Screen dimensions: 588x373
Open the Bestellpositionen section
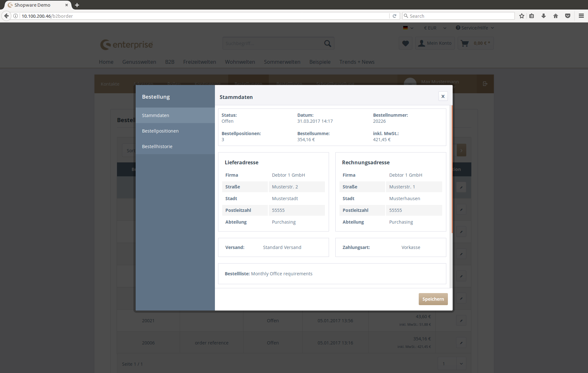(160, 131)
